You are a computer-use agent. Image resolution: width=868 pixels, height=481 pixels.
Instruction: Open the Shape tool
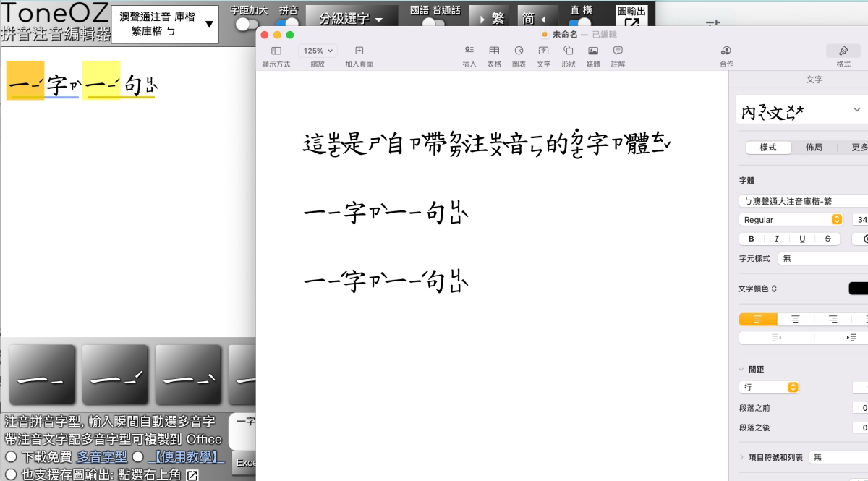click(x=568, y=51)
